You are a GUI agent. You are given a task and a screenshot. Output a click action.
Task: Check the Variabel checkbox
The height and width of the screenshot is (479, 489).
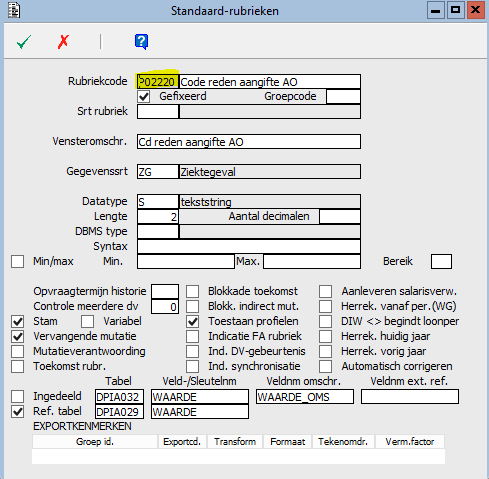tap(87, 322)
